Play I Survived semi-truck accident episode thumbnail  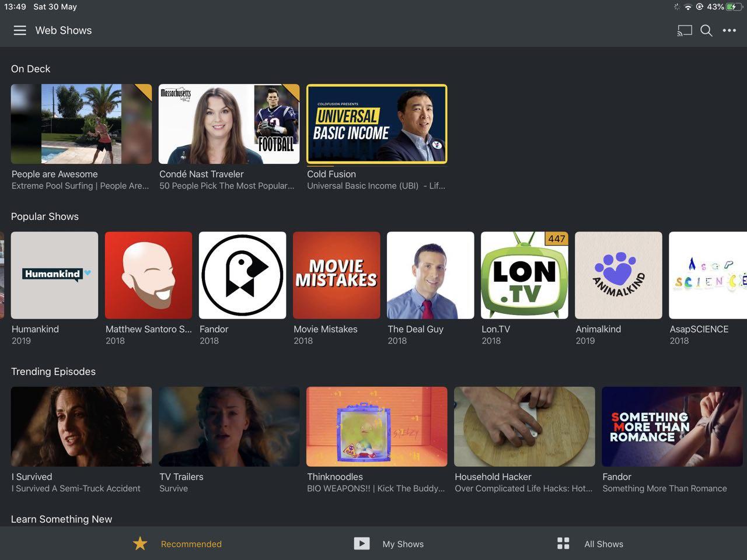tap(81, 426)
